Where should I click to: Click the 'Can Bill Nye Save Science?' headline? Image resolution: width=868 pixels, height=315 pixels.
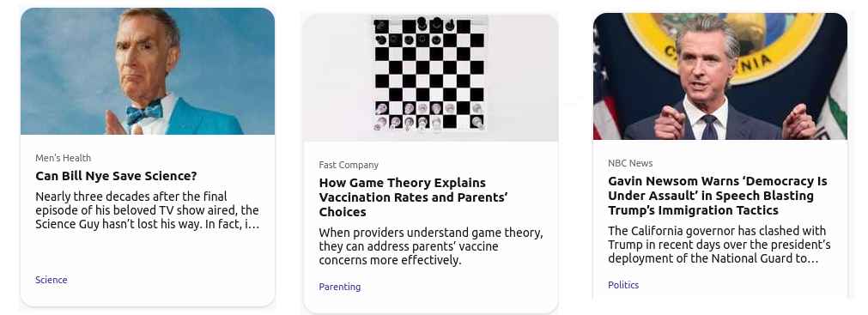pos(116,176)
